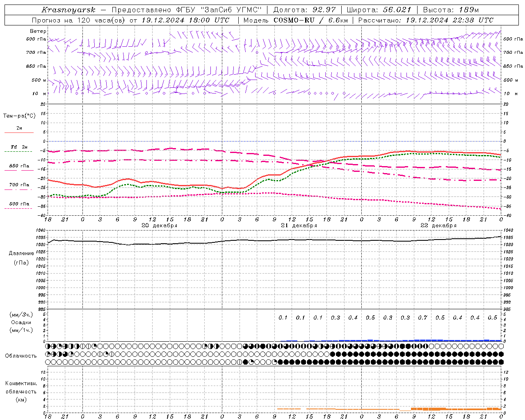Click the "Krasnoyarsk" title text
The height and width of the screenshot is (420, 525).
68,10
